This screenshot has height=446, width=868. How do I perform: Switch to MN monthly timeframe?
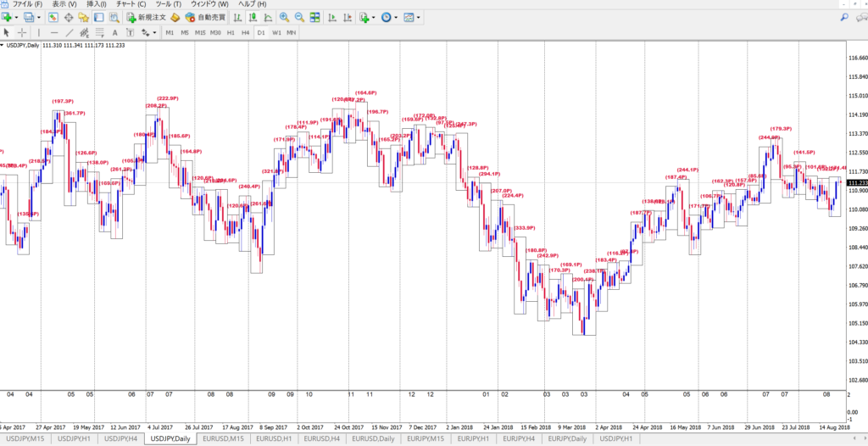tap(292, 33)
